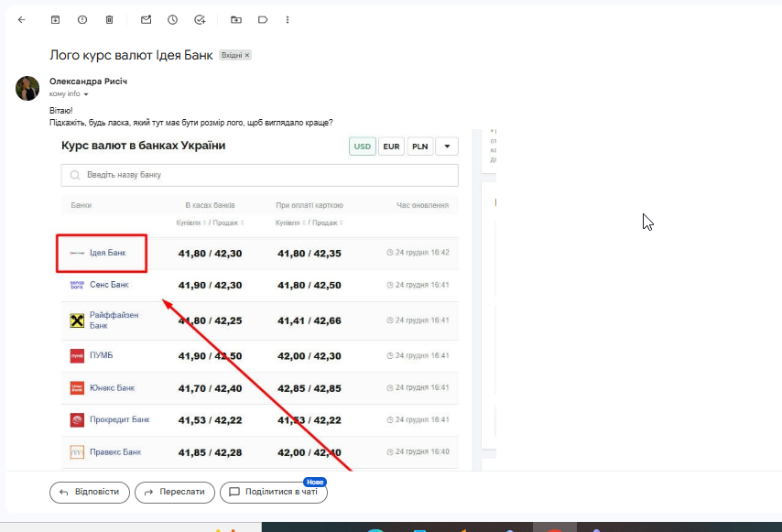Snooze the email with clock icon
The image size is (782, 532).
pyautogui.click(x=172, y=20)
